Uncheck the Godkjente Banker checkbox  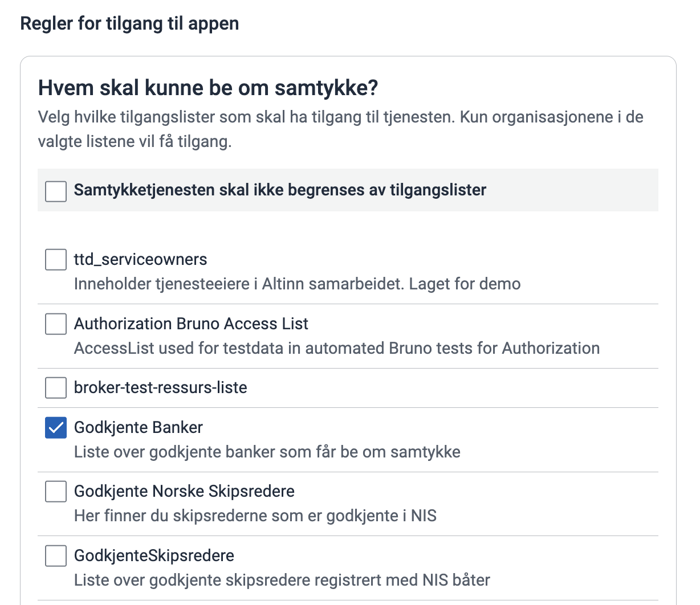[x=56, y=428]
